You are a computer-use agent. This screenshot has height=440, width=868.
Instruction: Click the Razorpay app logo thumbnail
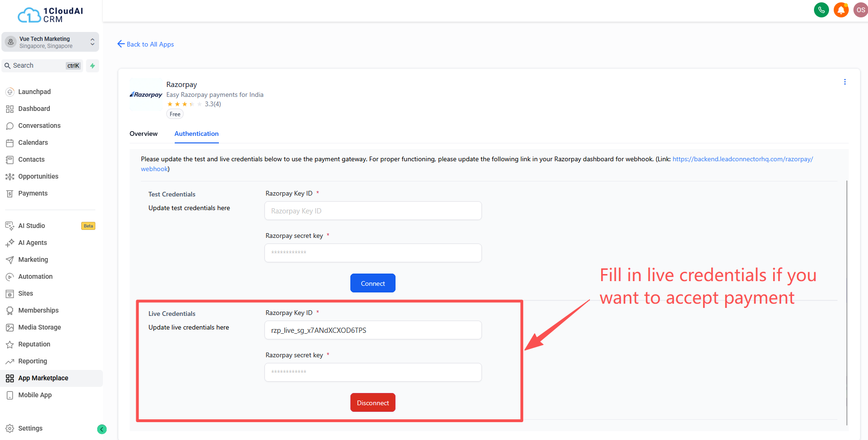146,94
